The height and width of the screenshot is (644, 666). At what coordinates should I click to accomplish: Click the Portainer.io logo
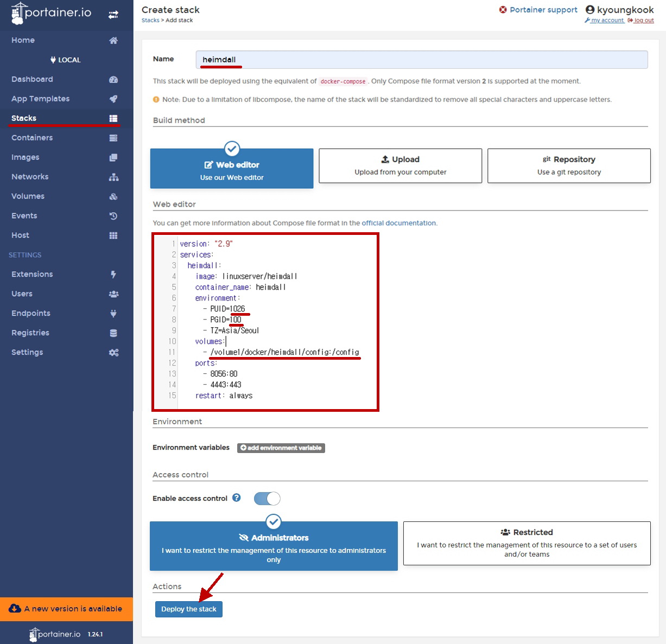click(x=52, y=13)
